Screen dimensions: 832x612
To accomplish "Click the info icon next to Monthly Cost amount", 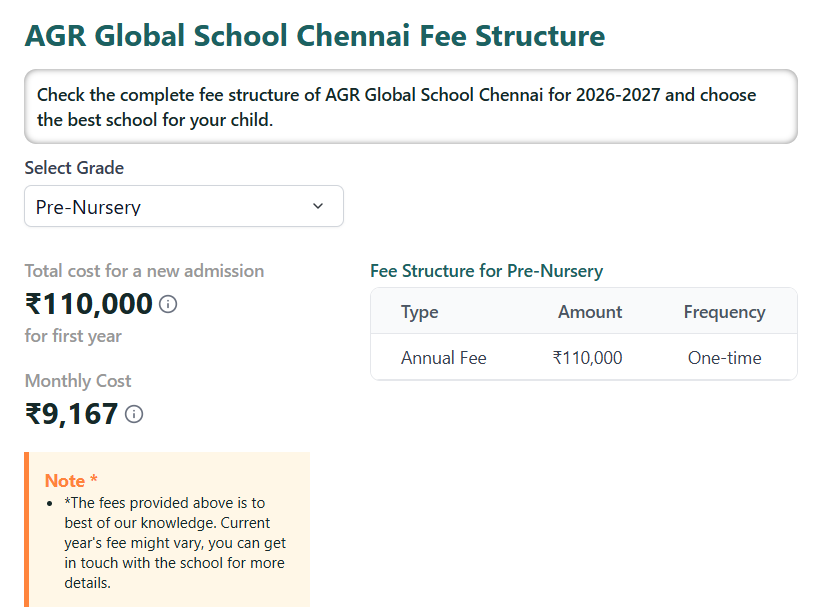I will [133, 414].
